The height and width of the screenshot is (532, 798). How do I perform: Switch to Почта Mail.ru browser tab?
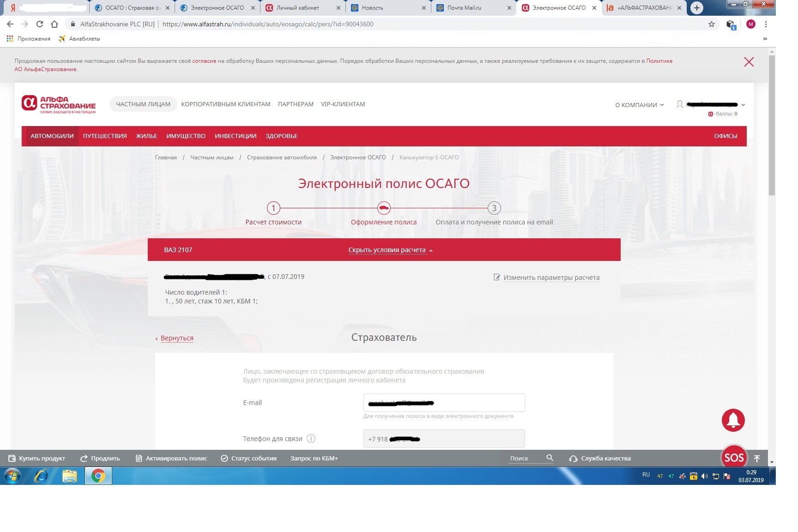tap(473, 8)
